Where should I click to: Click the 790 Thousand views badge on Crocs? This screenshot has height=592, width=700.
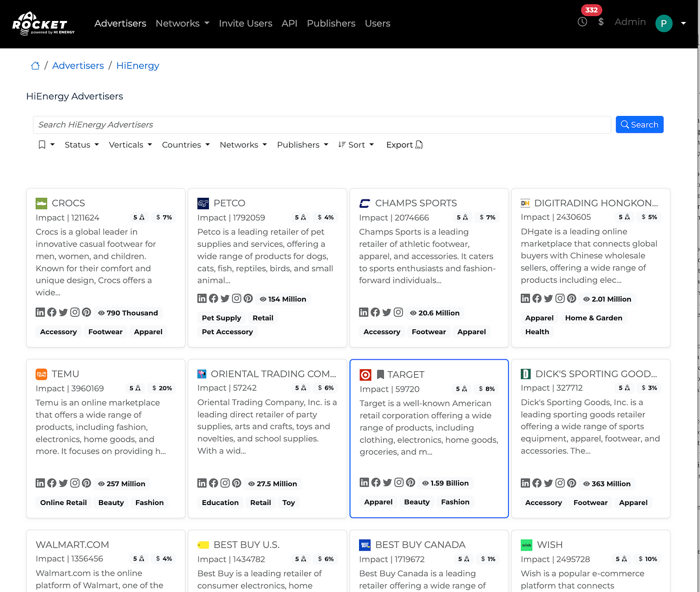[x=128, y=313]
